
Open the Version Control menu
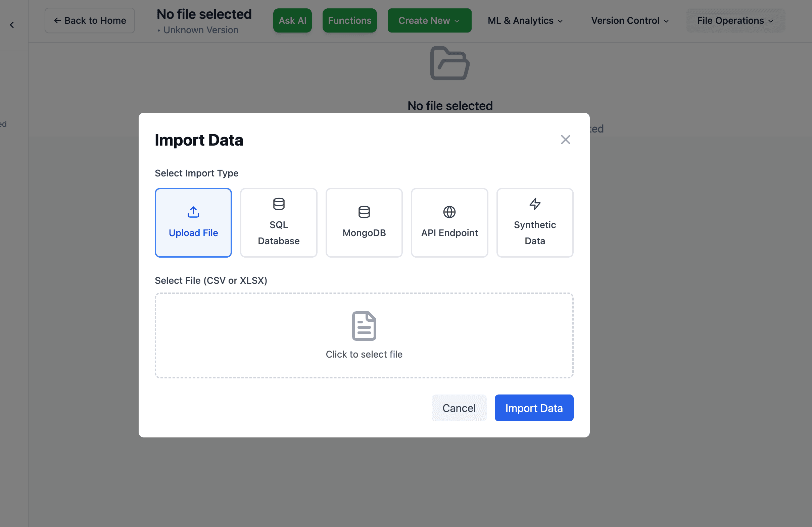[630, 20]
